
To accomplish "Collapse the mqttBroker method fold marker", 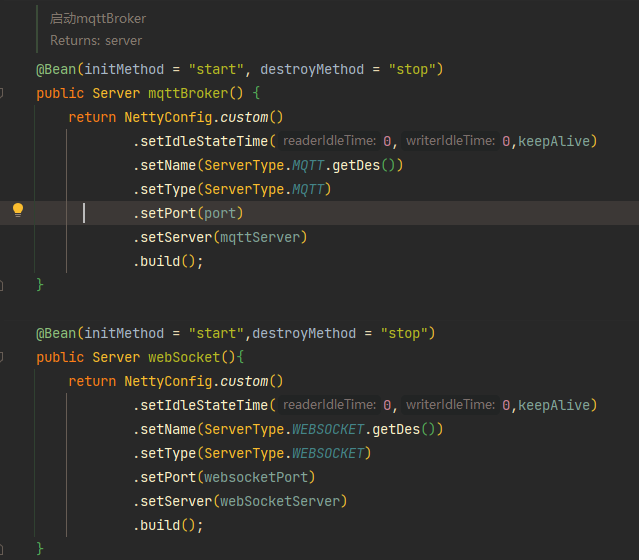I will 2,93.
